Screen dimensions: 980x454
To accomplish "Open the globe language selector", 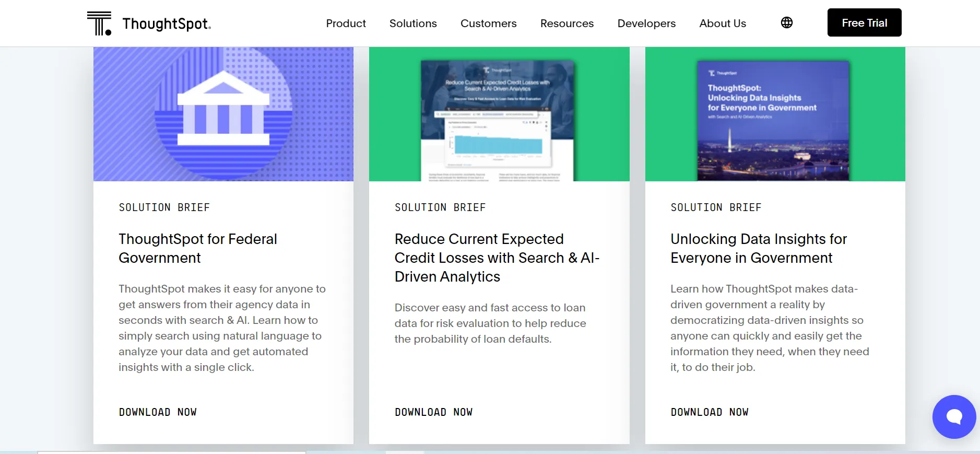I will point(786,22).
